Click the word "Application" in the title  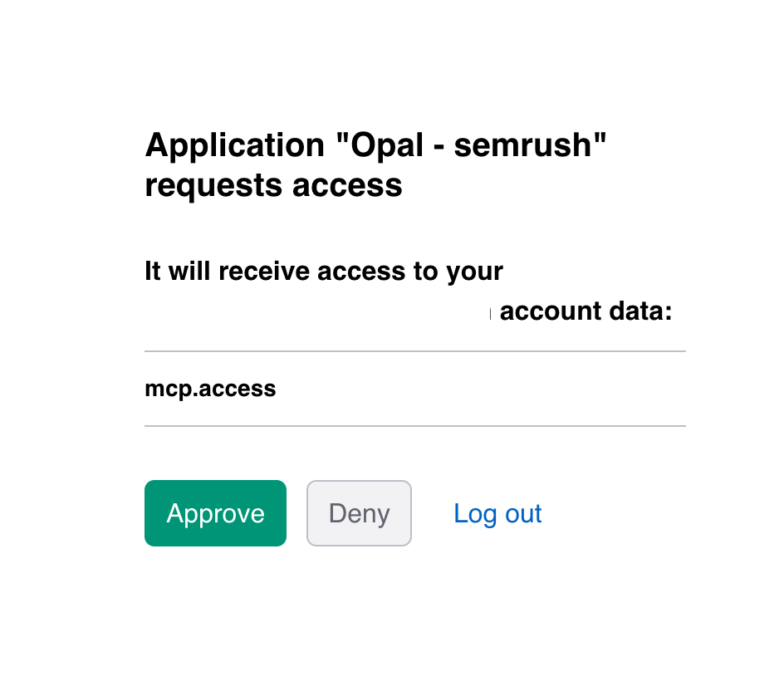(234, 145)
